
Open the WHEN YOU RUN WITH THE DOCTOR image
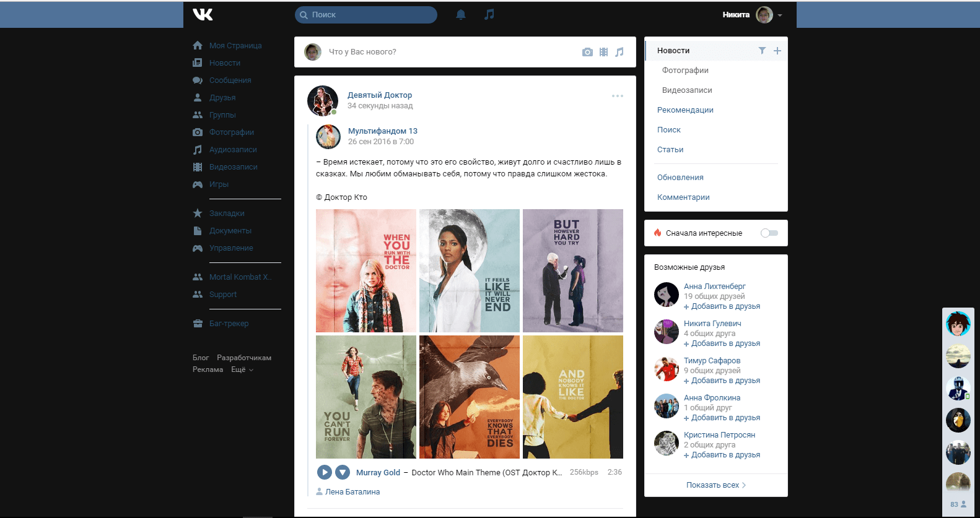pyautogui.click(x=366, y=270)
